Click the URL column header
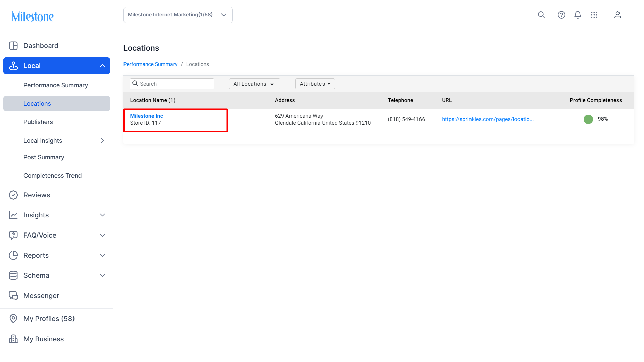The width and height of the screenshot is (644, 362). (447, 100)
